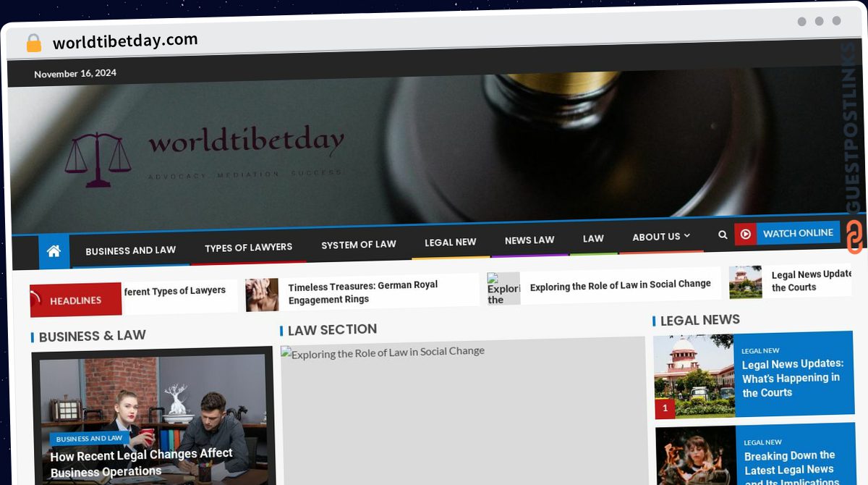Open Types of Lawyers menu item

click(248, 248)
